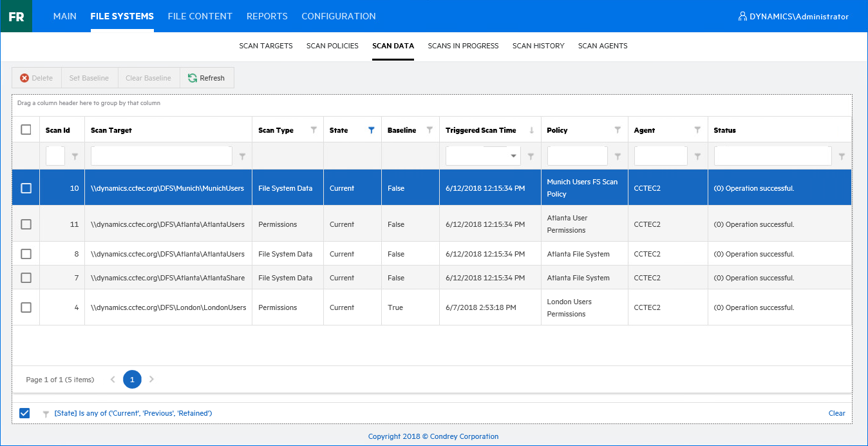Click the Agent column header filter icon

pyautogui.click(x=697, y=130)
